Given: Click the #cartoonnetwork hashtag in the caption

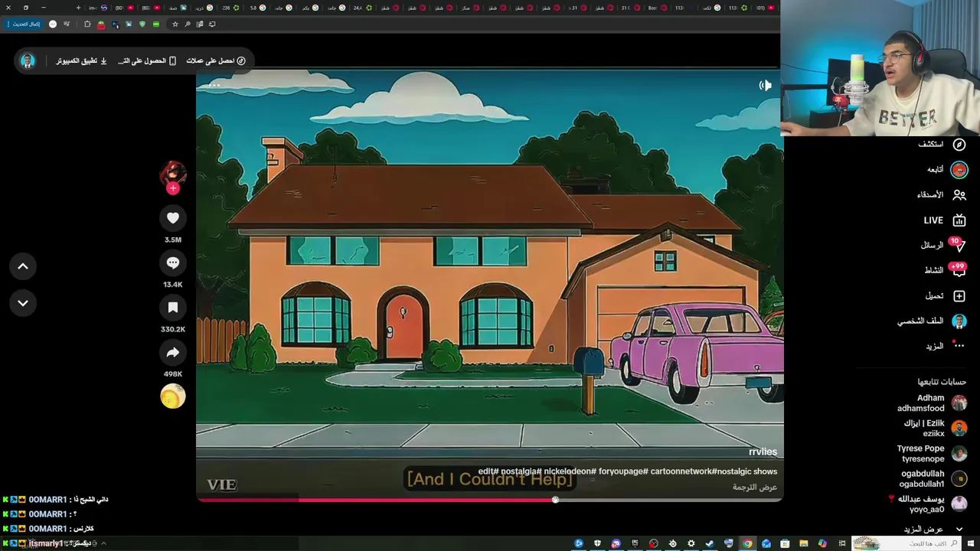Looking at the screenshot, I should 682,471.
